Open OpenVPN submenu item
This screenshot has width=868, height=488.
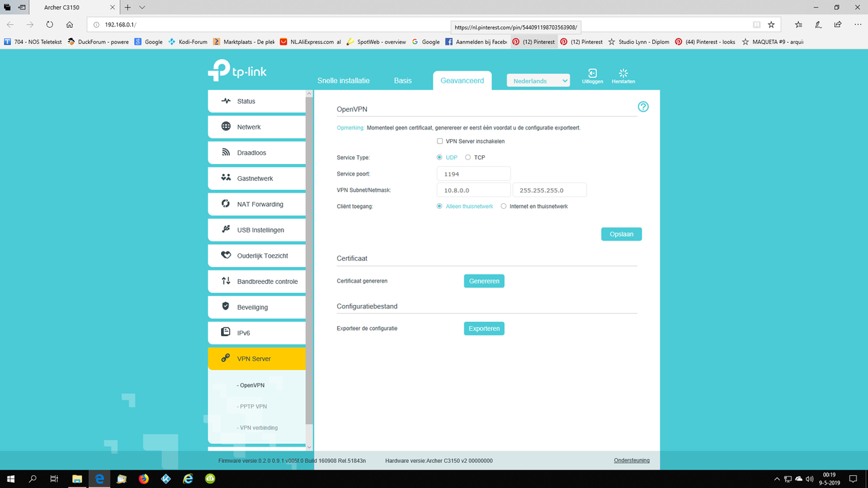[251, 385]
